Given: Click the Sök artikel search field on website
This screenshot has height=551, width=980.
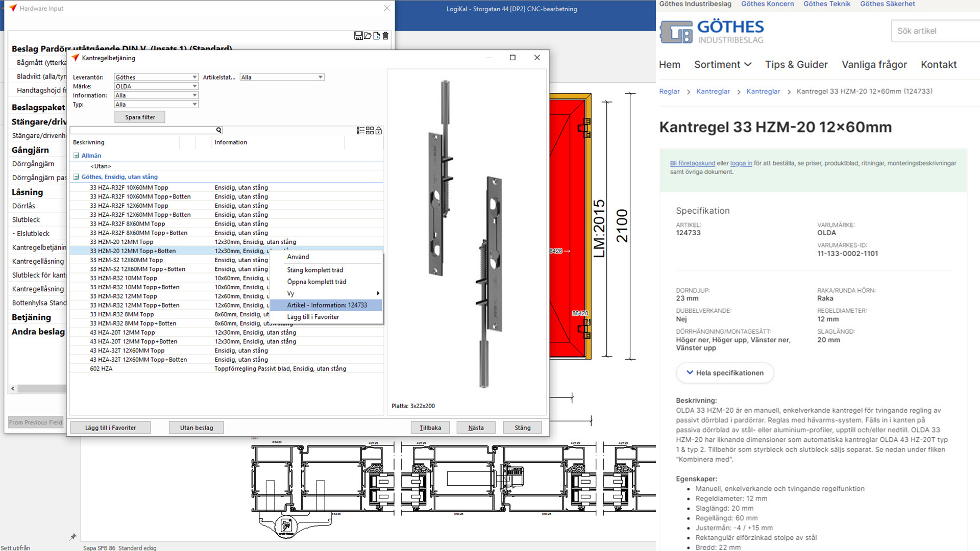Looking at the screenshot, I should point(937,31).
